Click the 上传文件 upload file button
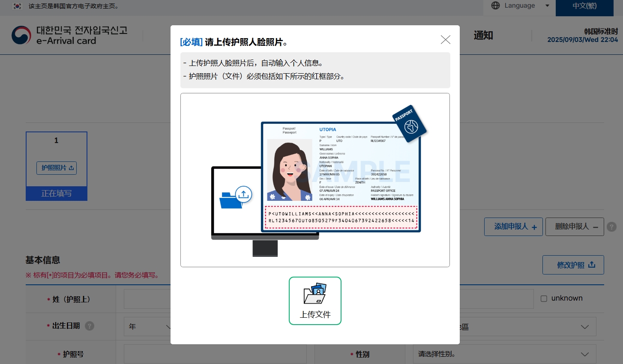Image resolution: width=623 pixels, height=364 pixels. coord(315,301)
